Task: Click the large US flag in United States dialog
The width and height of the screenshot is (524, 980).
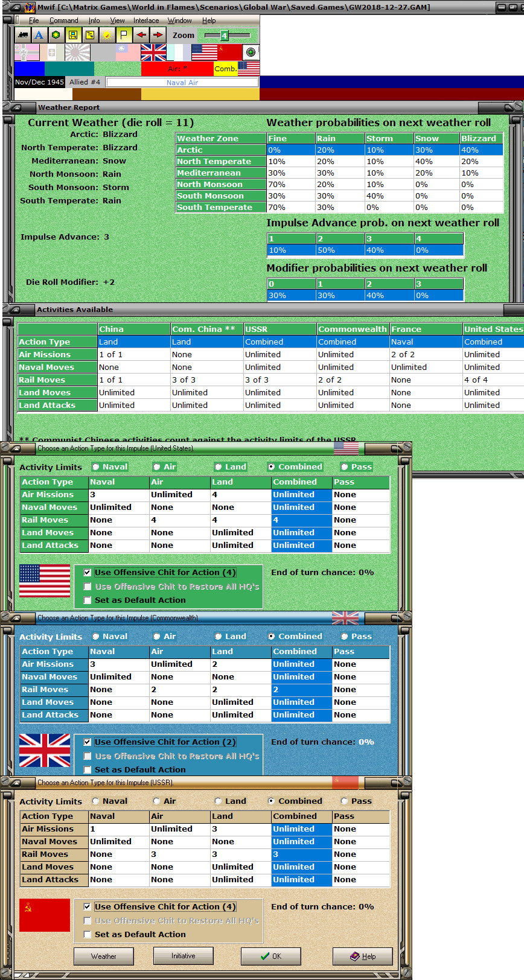Action: click(x=45, y=581)
